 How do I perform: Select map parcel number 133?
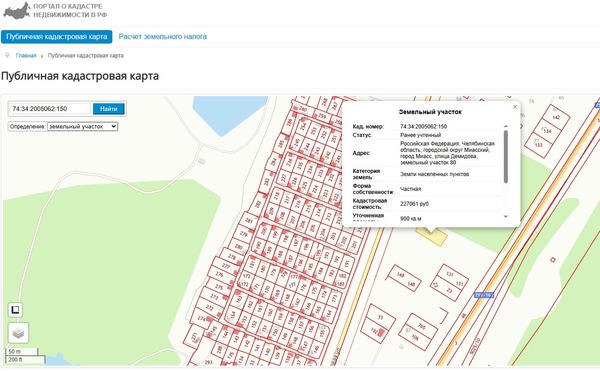click(x=538, y=145)
